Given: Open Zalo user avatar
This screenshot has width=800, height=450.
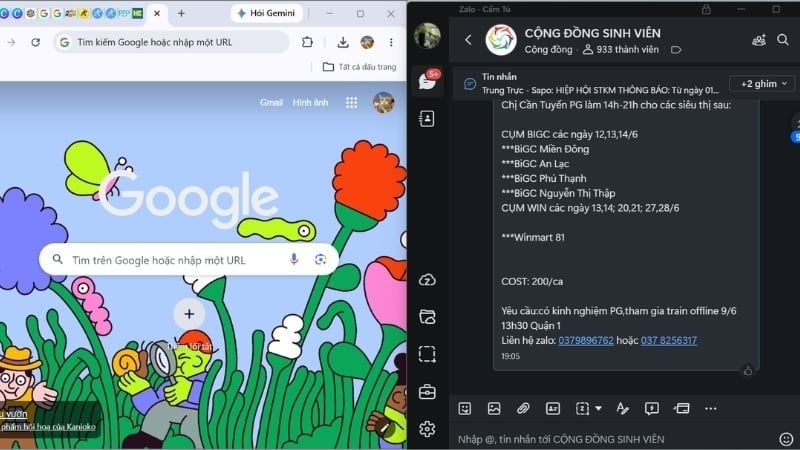Looking at the screenshot, I should click(x=427, y=36).
